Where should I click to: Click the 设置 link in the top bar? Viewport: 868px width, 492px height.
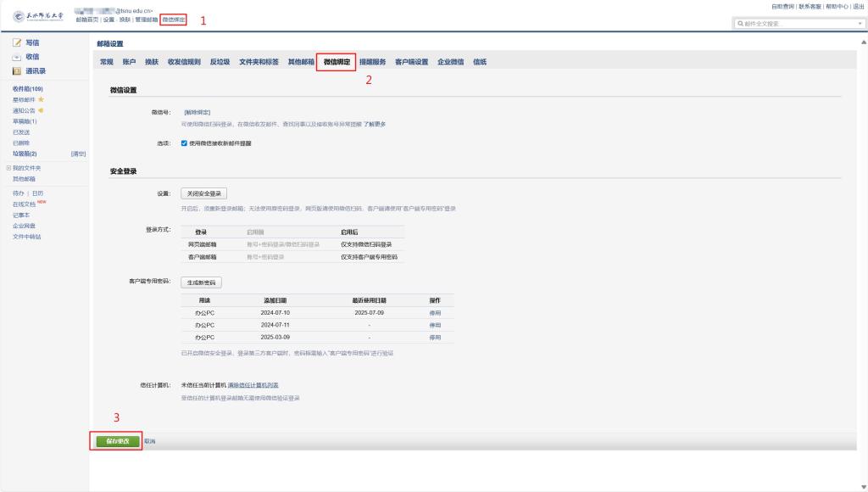[108, 20]
